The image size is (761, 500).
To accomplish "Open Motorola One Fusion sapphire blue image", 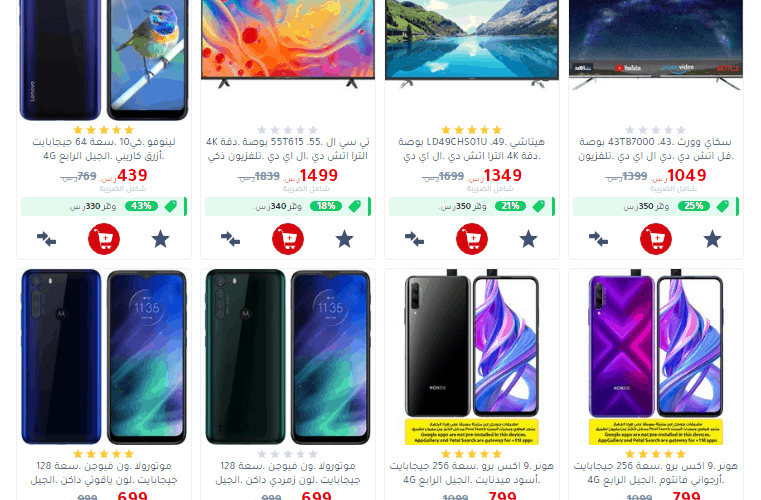I will (x=104, y=357).
